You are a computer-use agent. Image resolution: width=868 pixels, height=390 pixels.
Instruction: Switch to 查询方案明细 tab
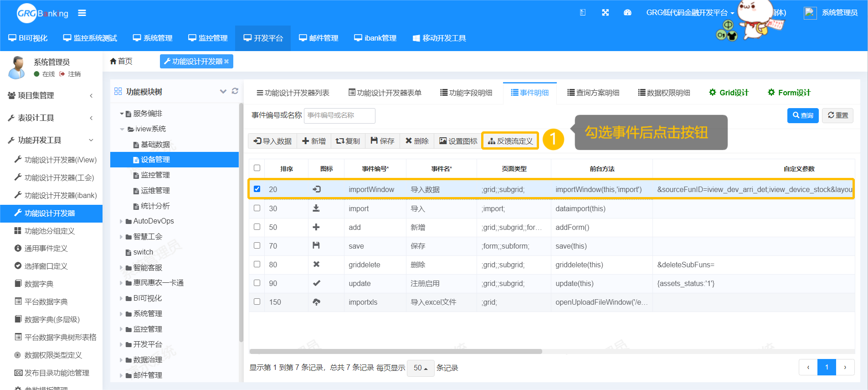(593, 93)
